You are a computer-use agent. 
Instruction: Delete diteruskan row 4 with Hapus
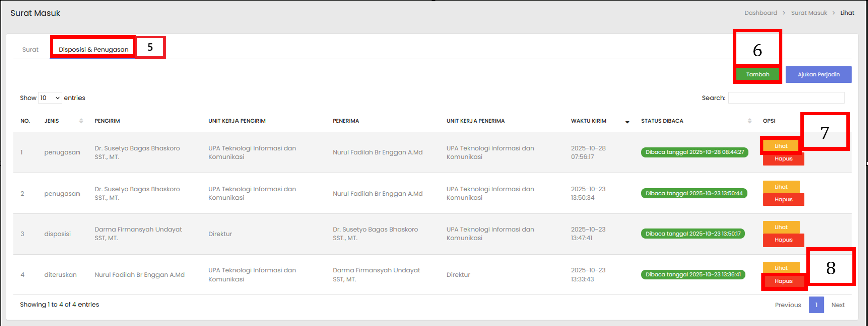(783, 281)
